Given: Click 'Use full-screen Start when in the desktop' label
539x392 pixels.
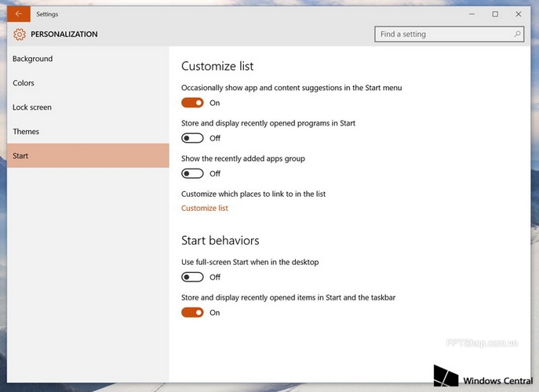Looking at the screenshot, I should point(250,262).
